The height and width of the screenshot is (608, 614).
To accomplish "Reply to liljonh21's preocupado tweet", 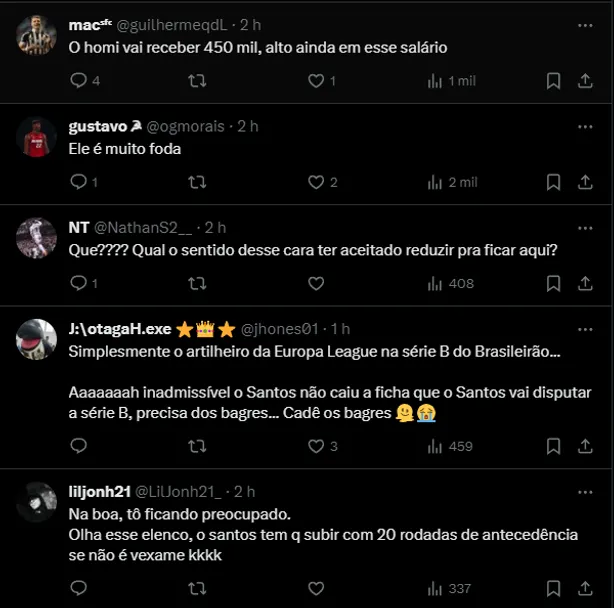I will pos(77,588).
